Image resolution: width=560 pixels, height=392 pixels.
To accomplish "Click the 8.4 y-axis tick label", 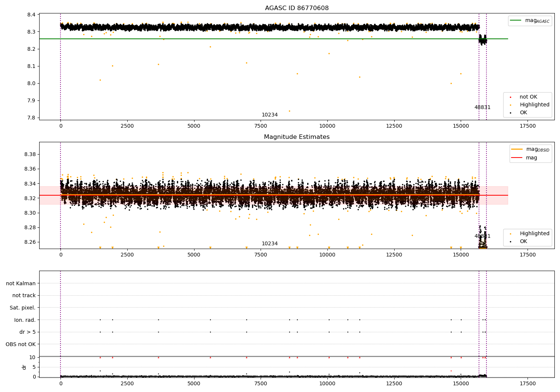I will [32, 15].
